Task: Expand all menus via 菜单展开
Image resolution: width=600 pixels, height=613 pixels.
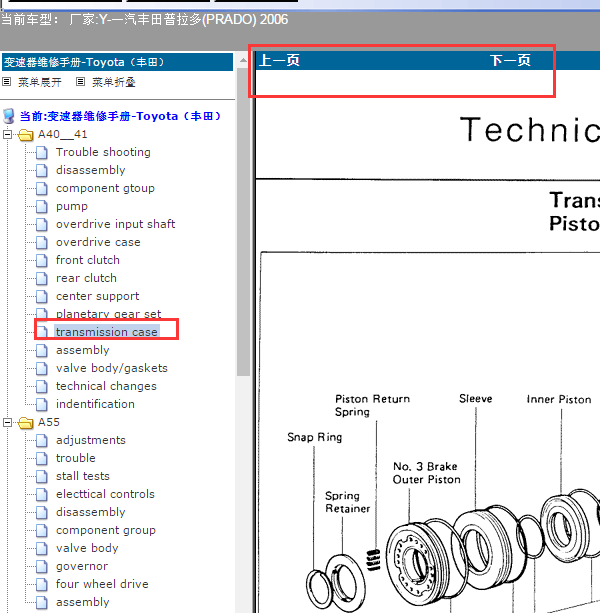Action: [39, 82]
